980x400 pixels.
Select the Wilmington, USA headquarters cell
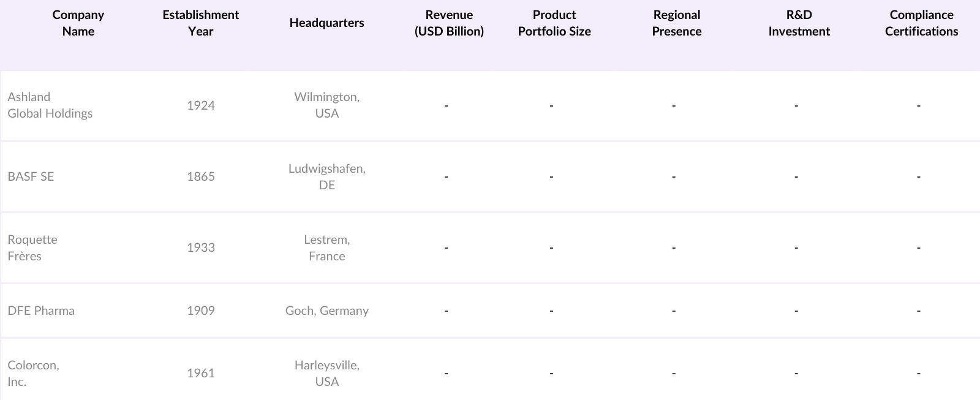[x=326, y=105]
